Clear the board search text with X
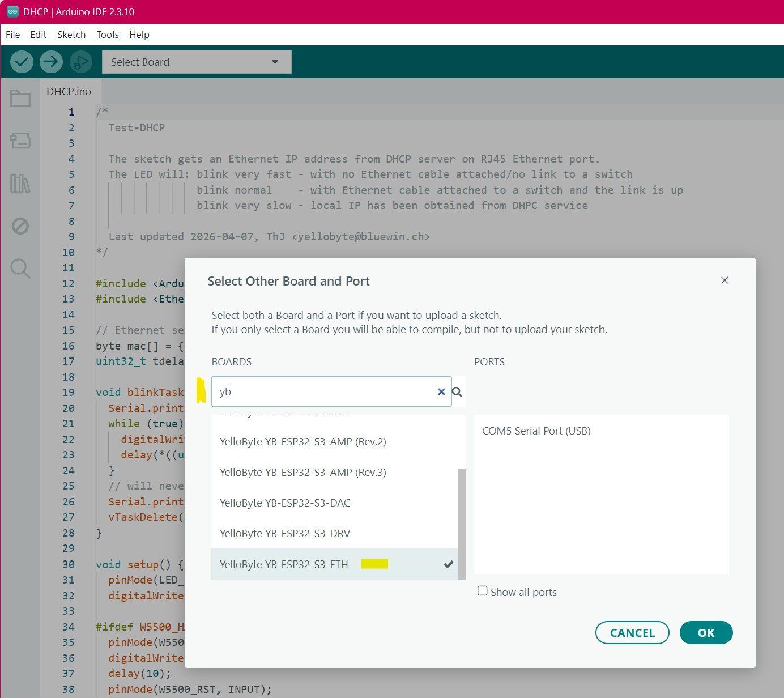Viewport: 784px width, 698px height. [441, 391]
